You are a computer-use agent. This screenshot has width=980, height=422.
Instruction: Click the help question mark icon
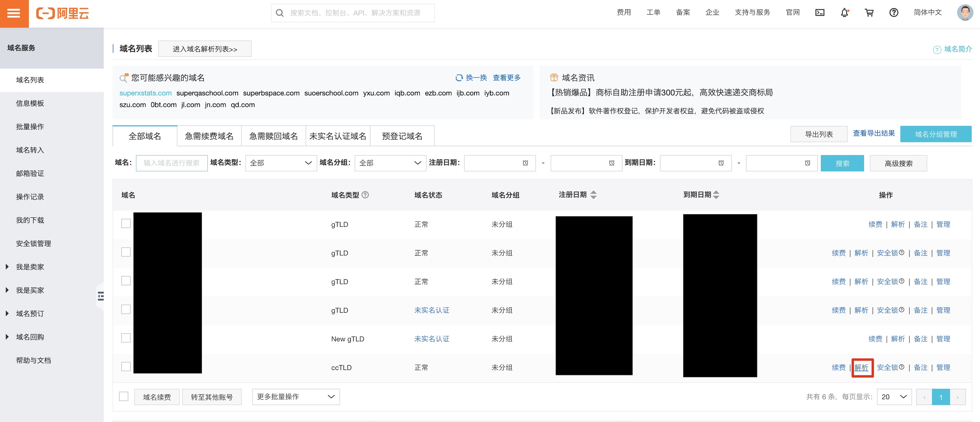pyautogui.click(x=894, y=12)
